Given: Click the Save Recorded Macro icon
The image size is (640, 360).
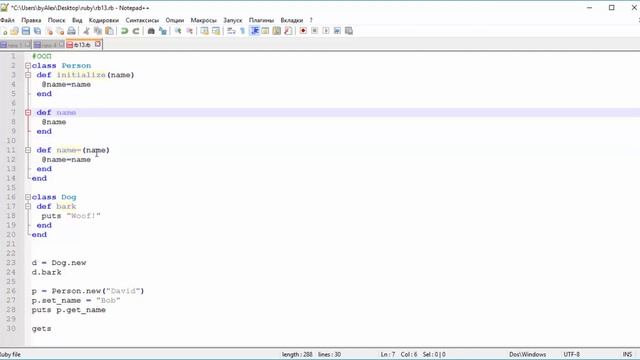Looking at the screenshot, I should tap(349, 31).
